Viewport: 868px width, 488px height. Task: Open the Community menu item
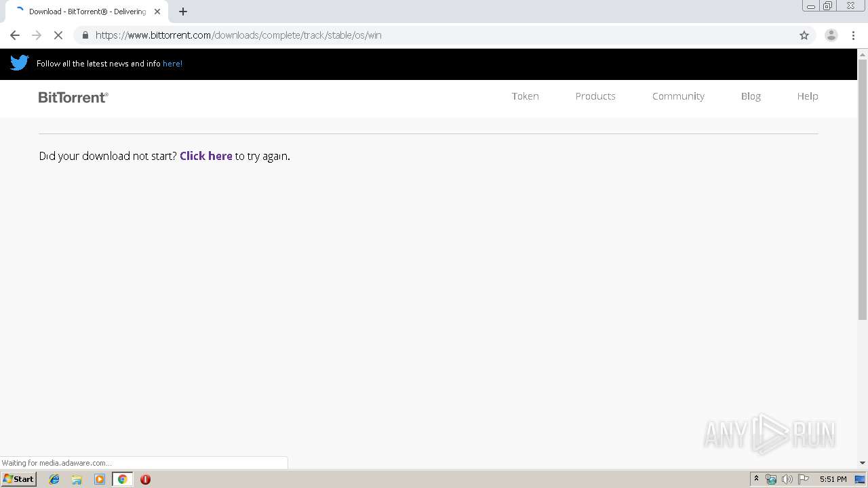click(678, 96)
